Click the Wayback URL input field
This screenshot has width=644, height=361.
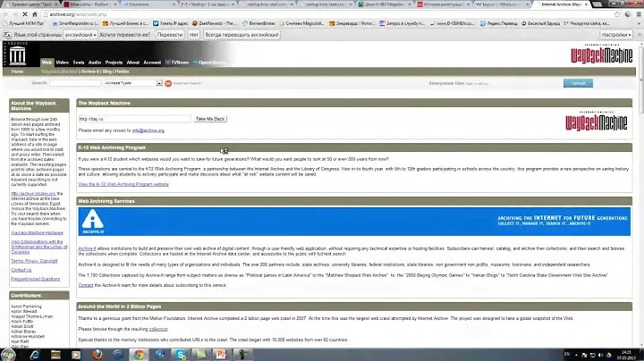point(134,118)
